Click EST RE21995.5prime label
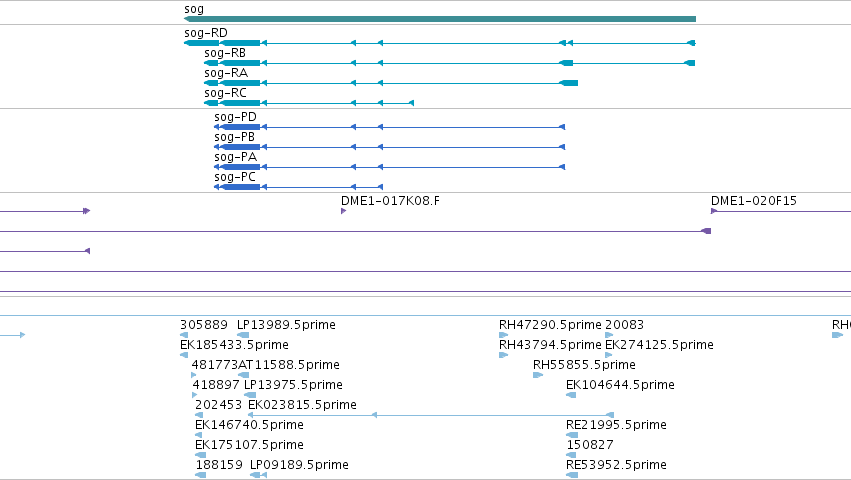This screenshot has height=480, width=851. click(x=616, y=425)
